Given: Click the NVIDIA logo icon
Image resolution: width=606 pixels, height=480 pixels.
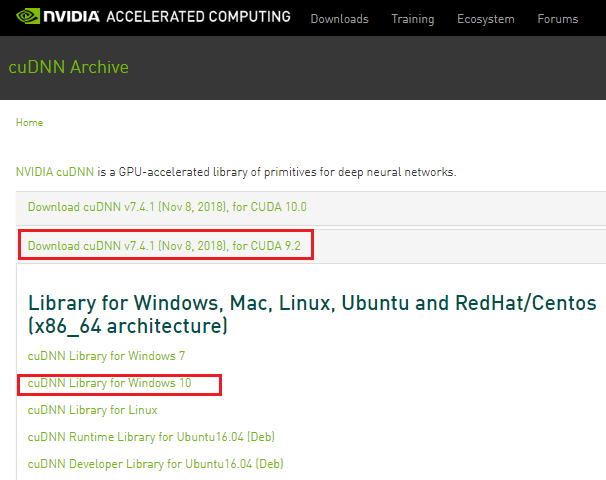Looking at the screenshot, I should click(x=28, y=16).
